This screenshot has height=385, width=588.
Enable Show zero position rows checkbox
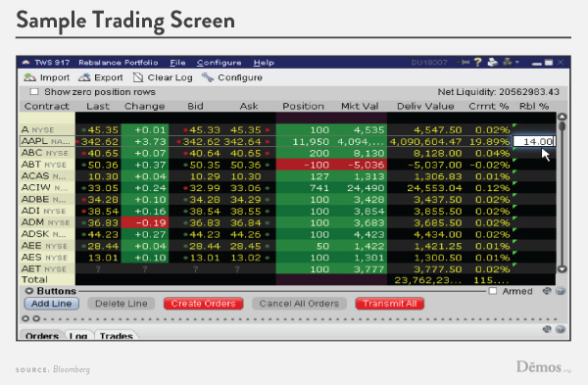34,91
